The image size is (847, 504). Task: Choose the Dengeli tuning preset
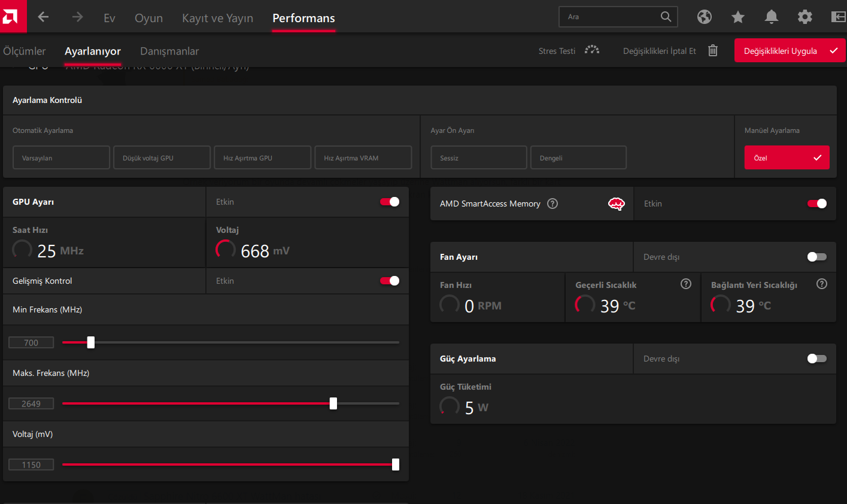click(578, 157)
